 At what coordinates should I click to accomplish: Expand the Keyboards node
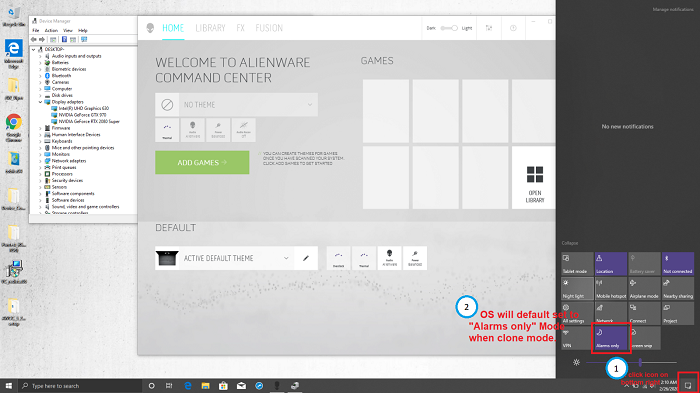pos(40,141)
